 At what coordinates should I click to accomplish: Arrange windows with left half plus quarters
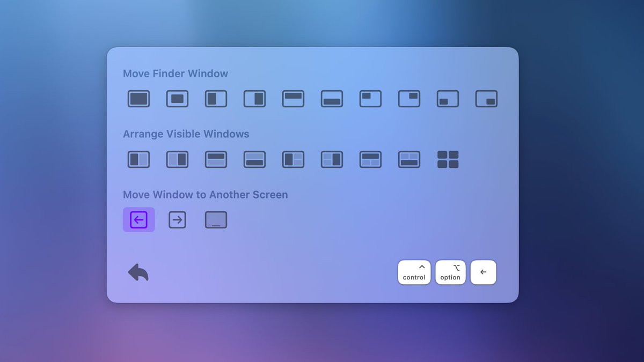click(293, 159)
